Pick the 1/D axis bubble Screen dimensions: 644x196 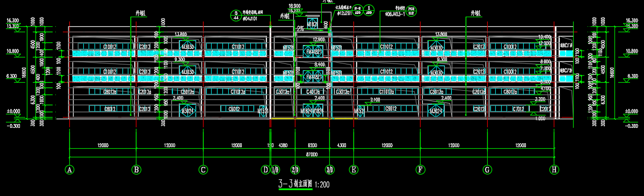(x=275, y=169)
